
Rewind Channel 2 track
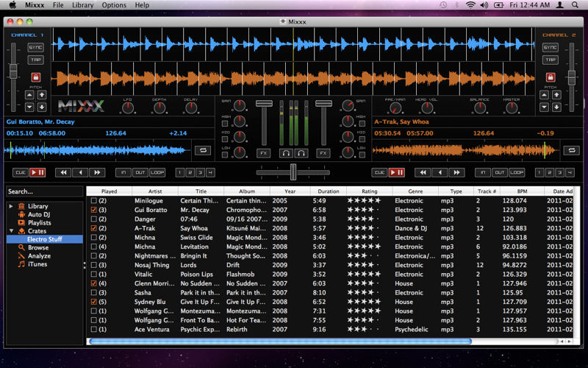[x=423, y=172]
